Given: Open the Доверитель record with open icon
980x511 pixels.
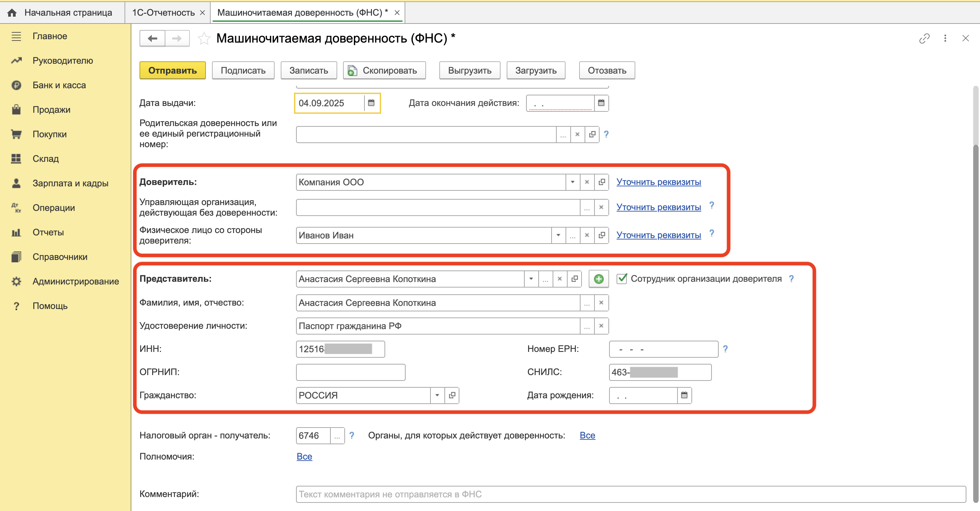Looking at the screenshot, I should (x=602, y=182).
